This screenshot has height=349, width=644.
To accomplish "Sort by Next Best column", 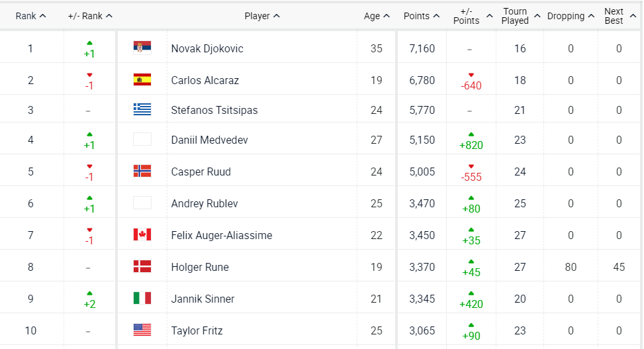I will (x=618, y=16).
